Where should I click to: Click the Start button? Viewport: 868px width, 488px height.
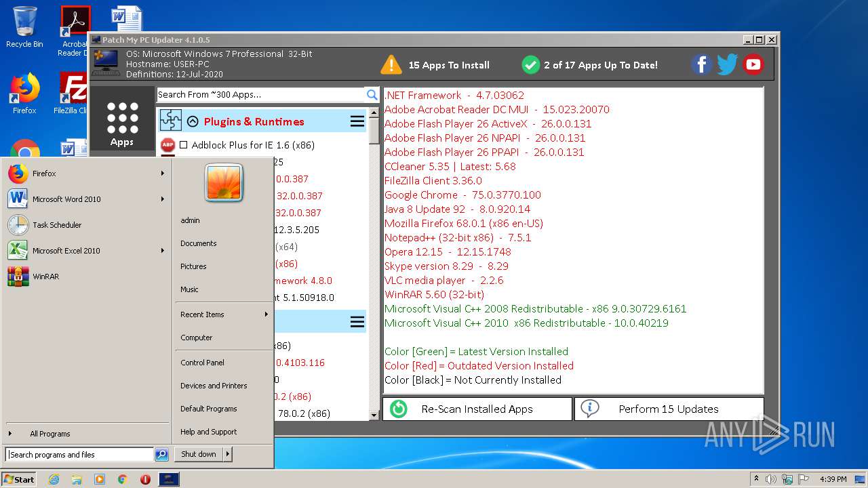19,479
